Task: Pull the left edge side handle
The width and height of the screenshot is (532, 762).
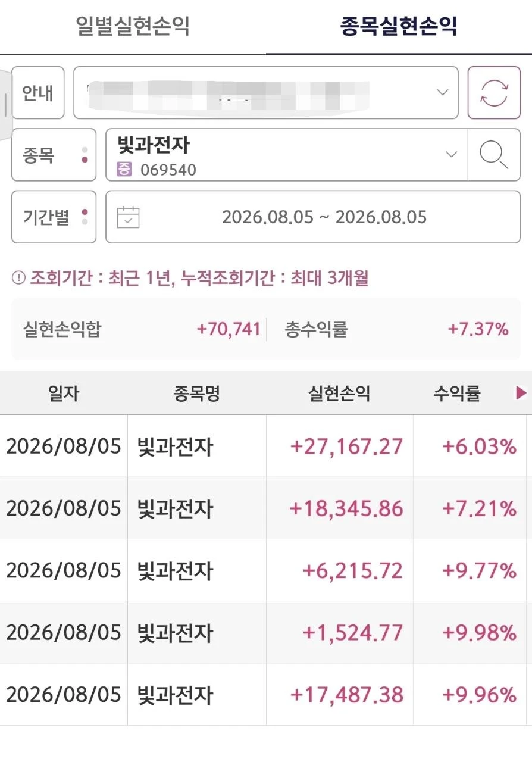Action: click(5, 105)
